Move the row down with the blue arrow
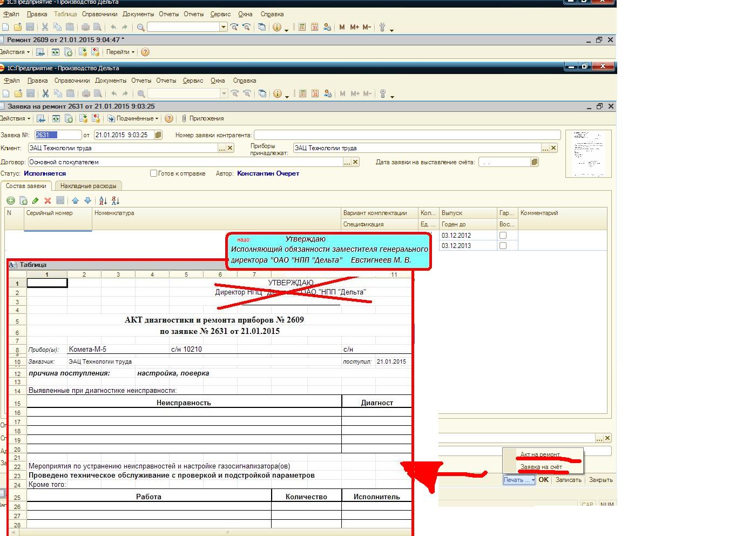756x536 pixels. click(87, 200)
